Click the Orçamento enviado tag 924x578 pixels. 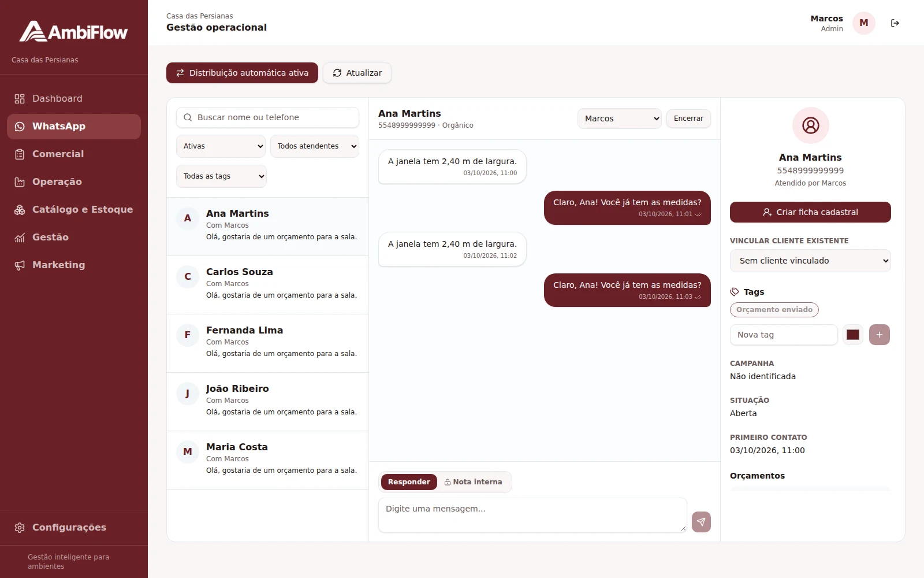774,310
